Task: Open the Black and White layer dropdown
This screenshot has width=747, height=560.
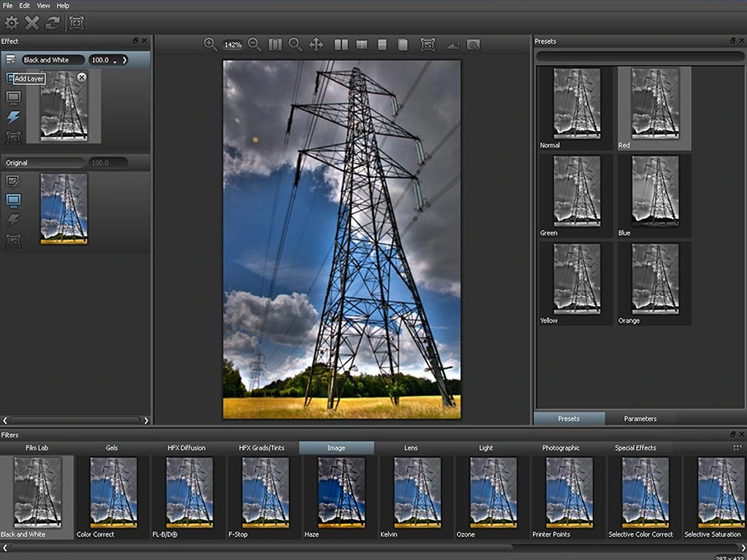Action: click(52, 59)
